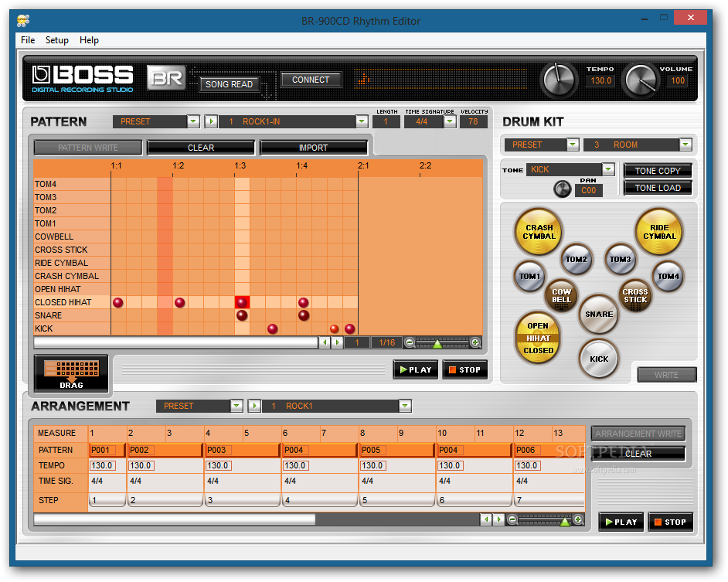Hit the Snare drum pad
This screenshot has height=582, width=728.
(x=598, y=314)
